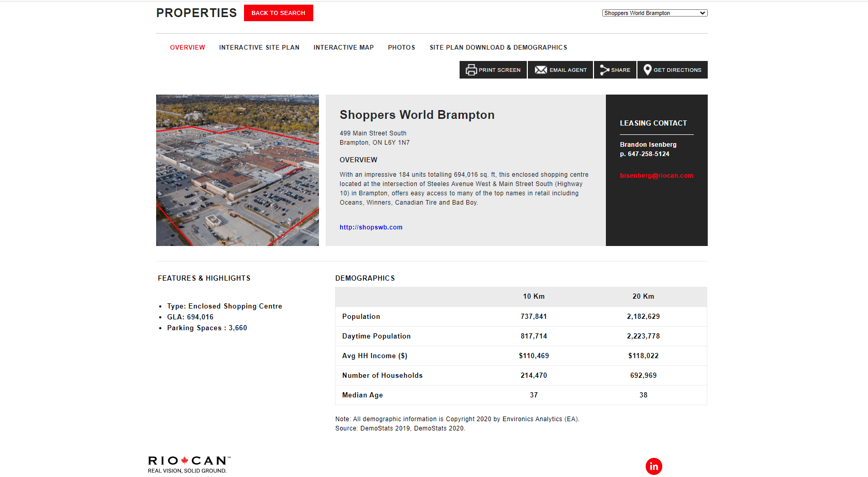Select the Overview tab
868x477 pixels.
coord(187,47)
